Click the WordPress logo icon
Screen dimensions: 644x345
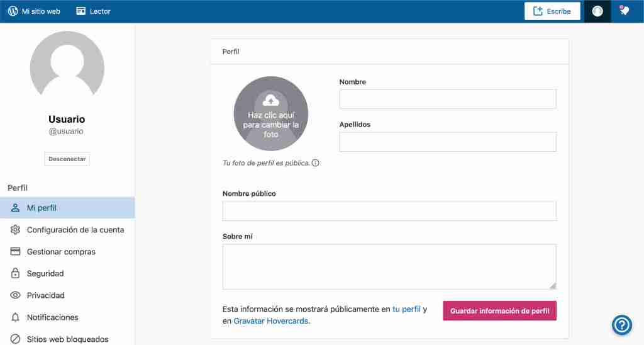point(13,11)
